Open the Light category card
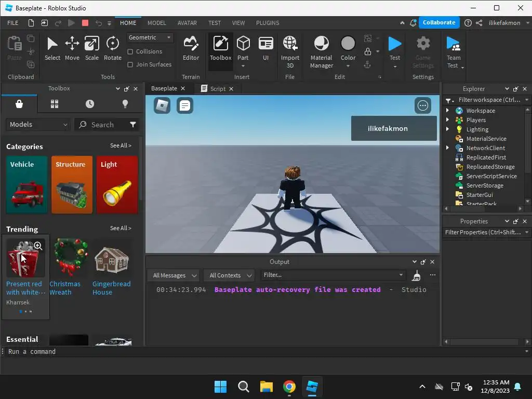The height and width of the screenshot is (399, 532). pos(117,184)
